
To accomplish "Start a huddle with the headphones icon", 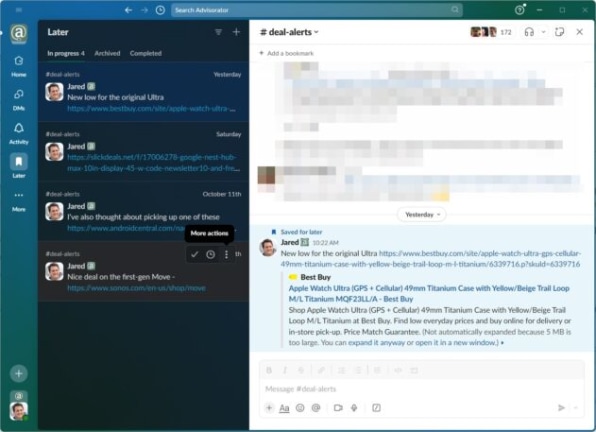I will 529,32.
